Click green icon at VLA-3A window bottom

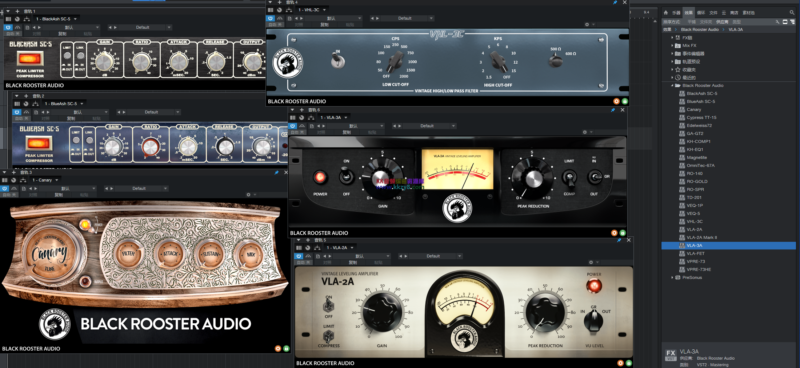623,233
